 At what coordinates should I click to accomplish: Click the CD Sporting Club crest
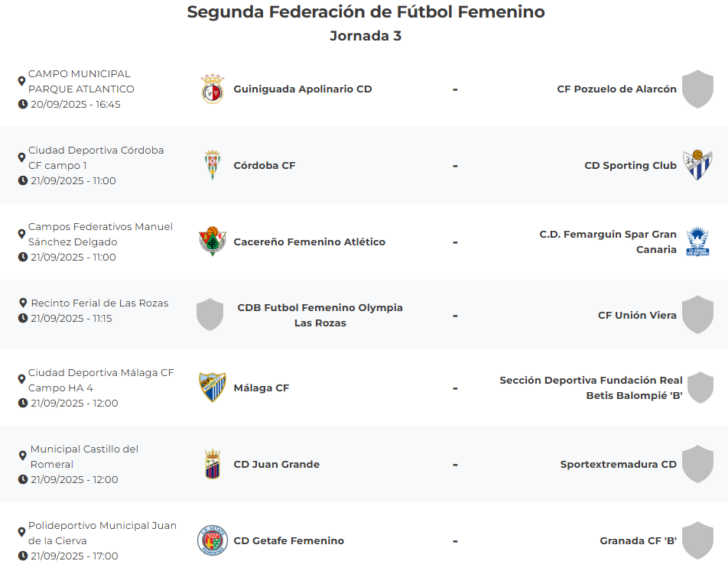[x=697, y=165]
